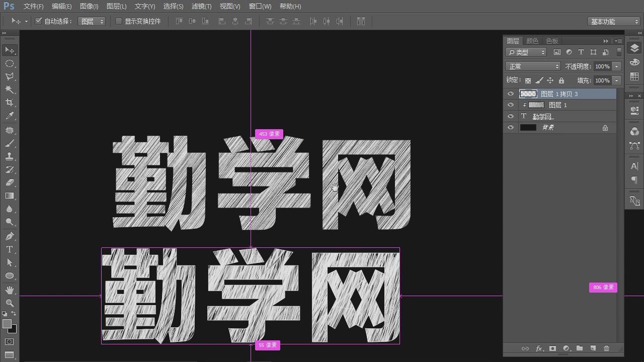Open the Color panel from right dock
This screenshot has width=644, height=362.
click(634, 62)
